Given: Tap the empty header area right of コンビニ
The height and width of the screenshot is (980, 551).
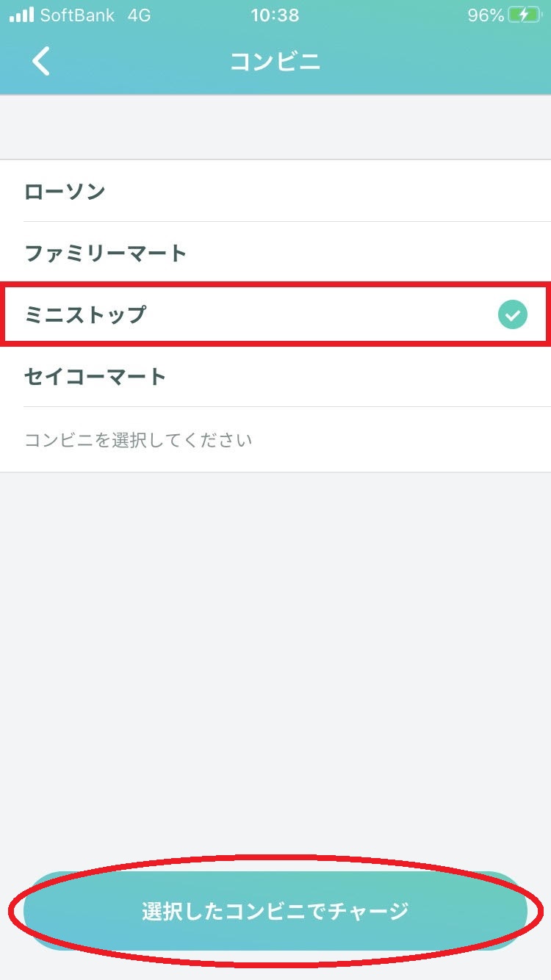Looking at the screenshot, I should point(433,62).
